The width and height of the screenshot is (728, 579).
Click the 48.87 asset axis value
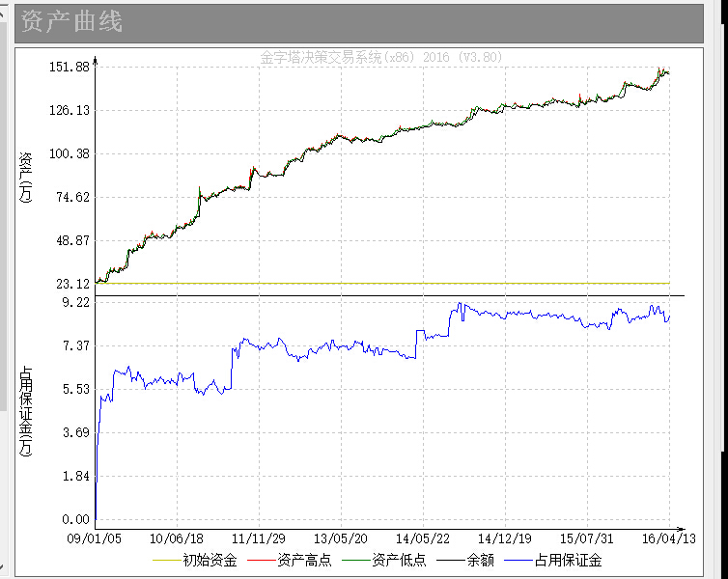[x=72, y=241]
